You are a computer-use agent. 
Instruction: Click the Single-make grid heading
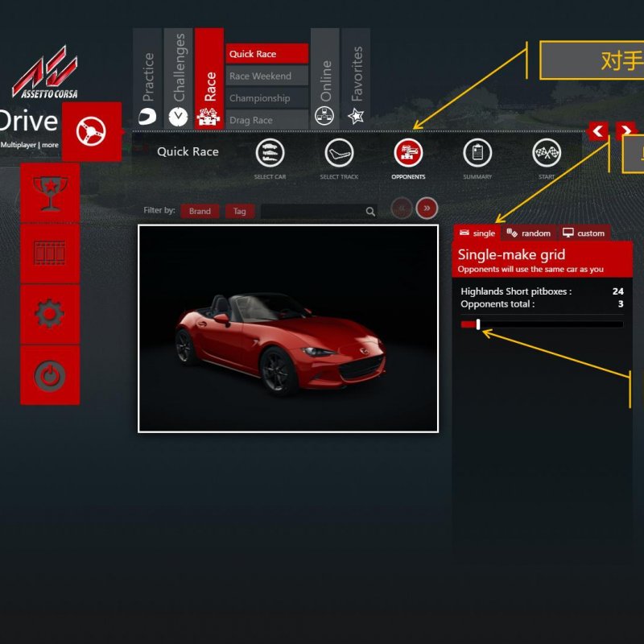pos(511,254)
